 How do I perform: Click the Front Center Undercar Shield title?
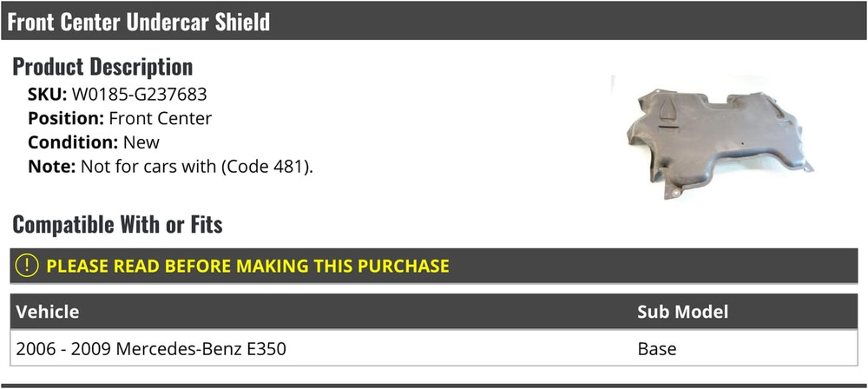click(139, 22)
